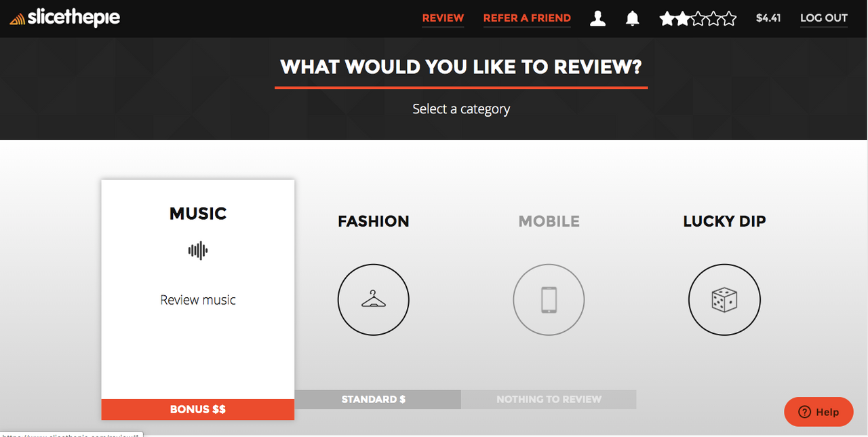Viewport: 868px width, 437px height.
Task: Click the music waveform icon
Action: tap(198, 250)
